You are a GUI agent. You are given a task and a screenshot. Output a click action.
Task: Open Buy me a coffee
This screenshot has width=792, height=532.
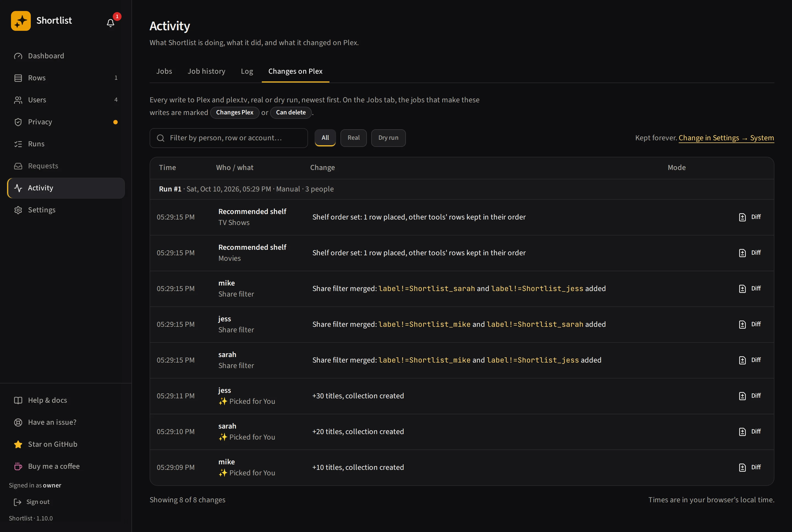(x=66, y=467)
